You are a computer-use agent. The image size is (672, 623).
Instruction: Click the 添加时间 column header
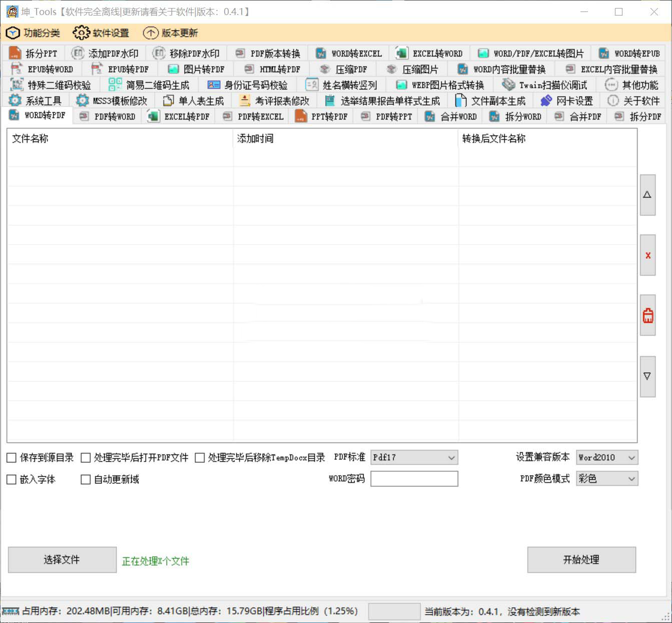pos(345,139)
